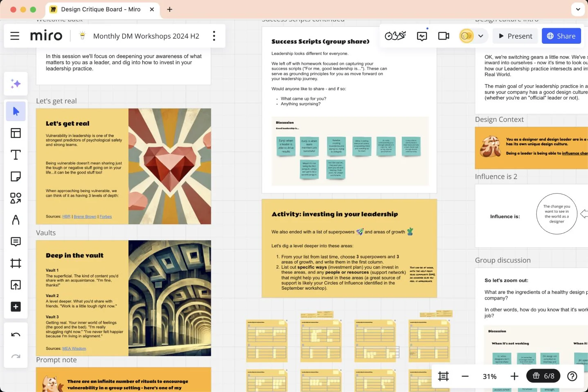Image resolution: width=588 pixels, height=392 pixels.
Task: Open the Brene Brown source link
Action: tap(85, 216)
